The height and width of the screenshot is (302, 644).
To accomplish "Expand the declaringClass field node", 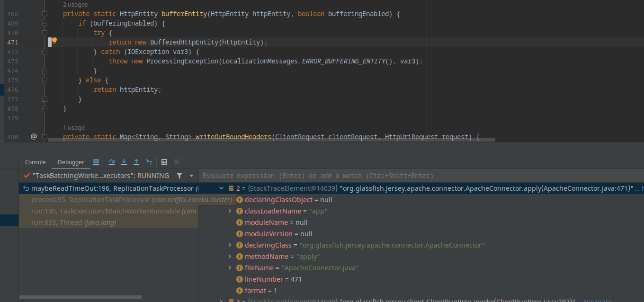I will click(x=230, y=245).
